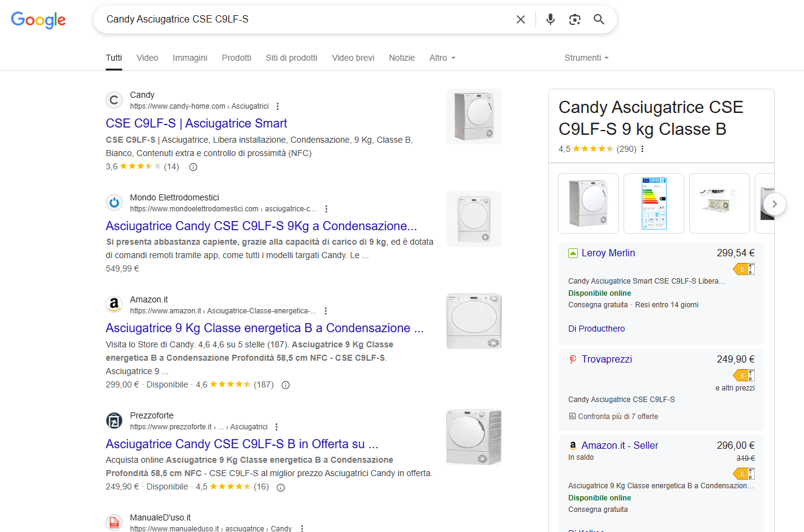The height and width of the screenshot is (532, 804).
Task: Click the 296,00 € Amazon seller price
Action: [x=735, y=446]
